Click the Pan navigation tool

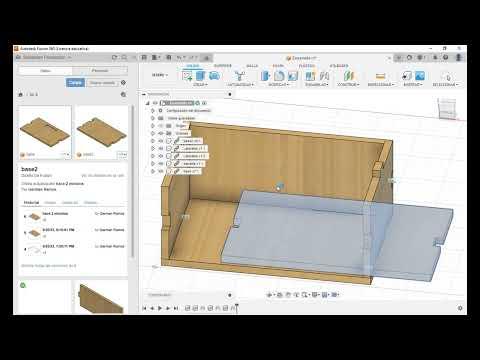coord(288,295)
